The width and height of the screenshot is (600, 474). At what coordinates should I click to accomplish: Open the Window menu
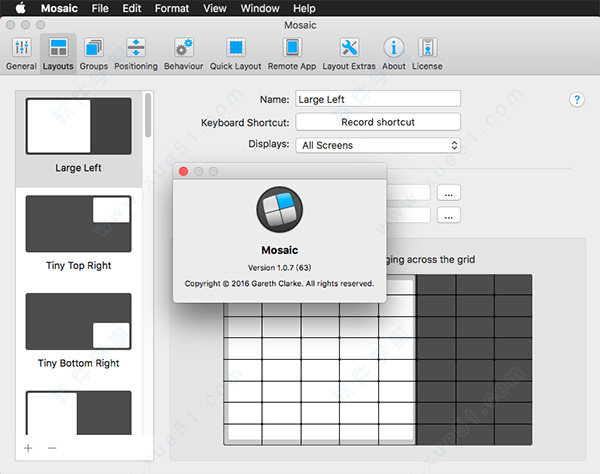click(260, 8)
